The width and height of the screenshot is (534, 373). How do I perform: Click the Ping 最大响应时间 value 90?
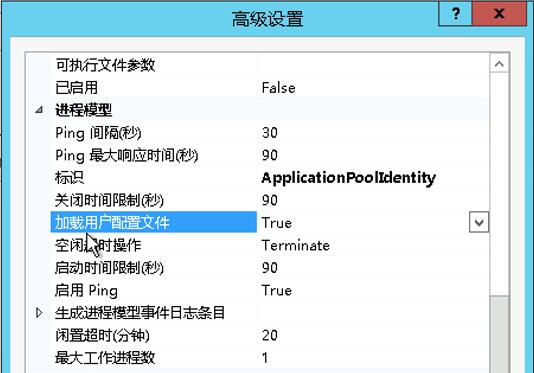pos(270,155)
